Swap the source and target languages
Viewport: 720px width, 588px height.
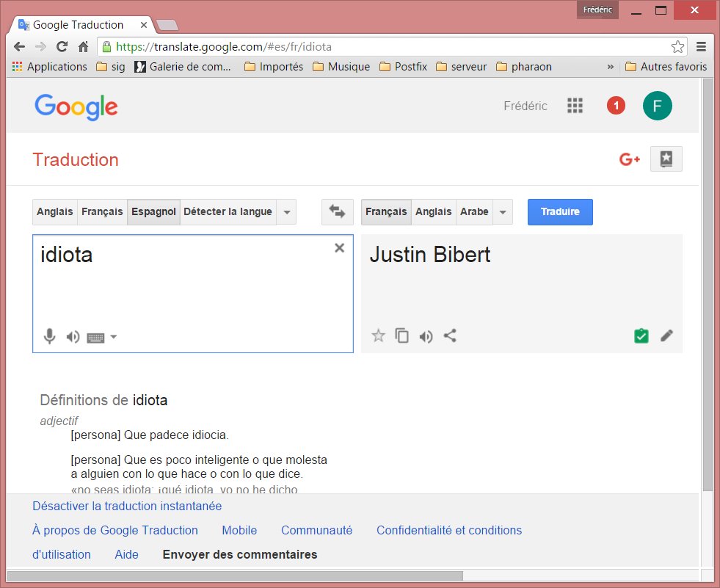[x=338, y=211]
